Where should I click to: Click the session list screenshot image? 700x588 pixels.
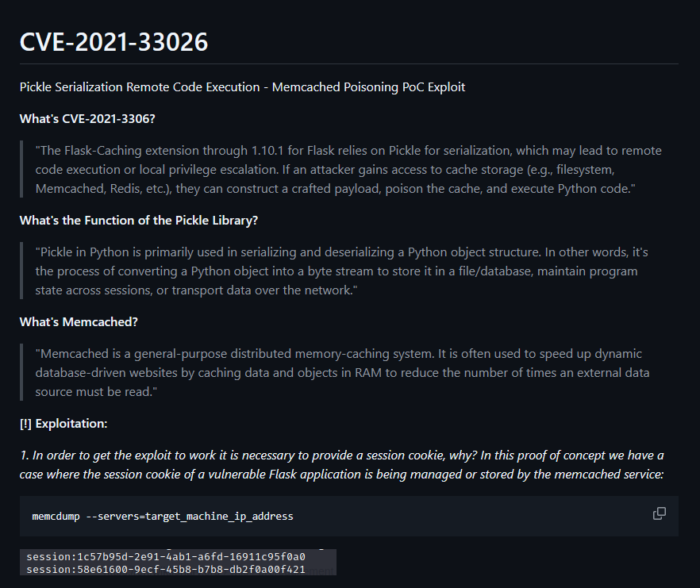coord(178,562)
